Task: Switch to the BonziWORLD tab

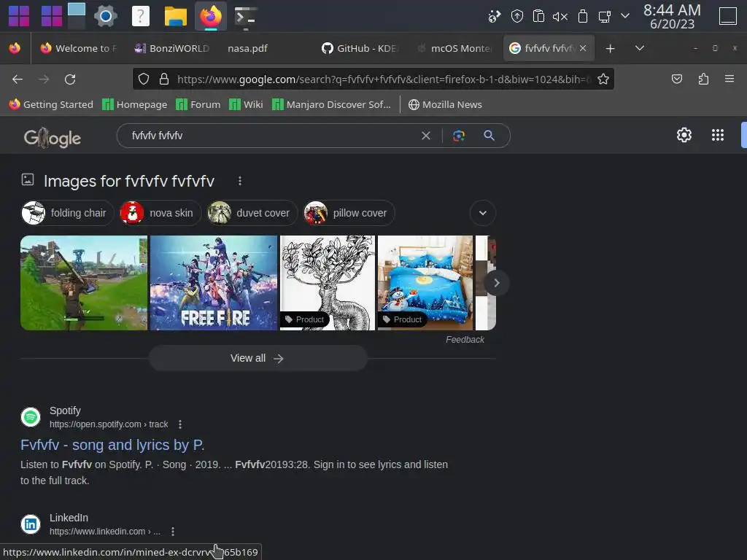Action: [x=172, y=48]
